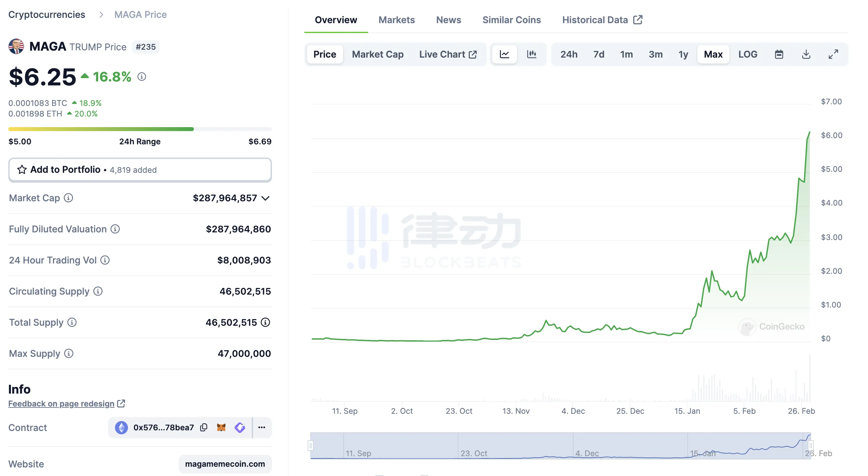Click the magamemecoin.com website link
The image size is (868, 476).
(x=226, y=463)
